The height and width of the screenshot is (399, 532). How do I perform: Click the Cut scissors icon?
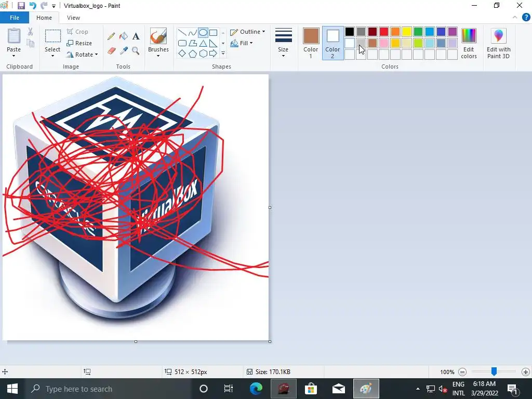[x=30, y=32]
